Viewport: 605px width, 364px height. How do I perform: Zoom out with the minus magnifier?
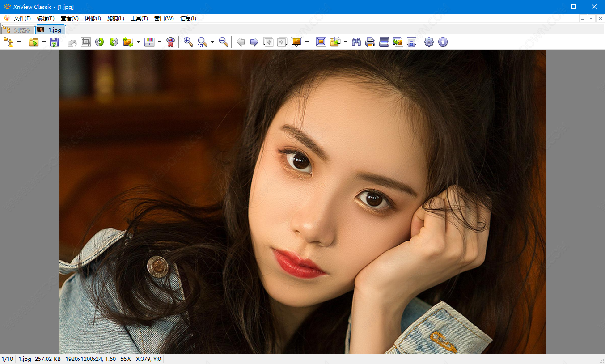pyautogui.click(x=224, y=42)
